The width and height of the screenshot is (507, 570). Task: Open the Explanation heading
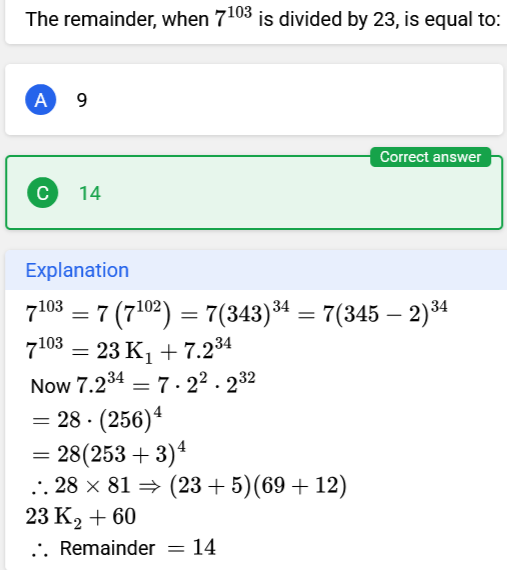(x=77, y=270)
